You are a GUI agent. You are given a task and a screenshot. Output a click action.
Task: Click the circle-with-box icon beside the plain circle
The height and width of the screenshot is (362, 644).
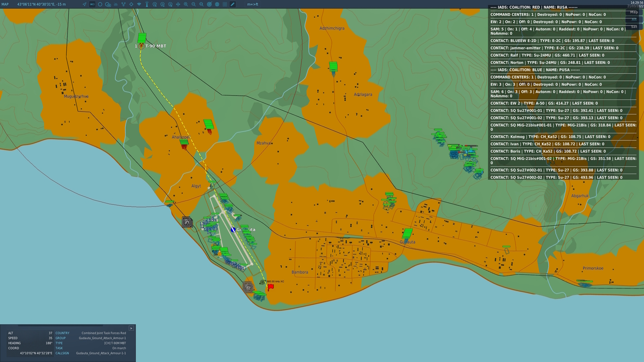click(x=108, y=4)
